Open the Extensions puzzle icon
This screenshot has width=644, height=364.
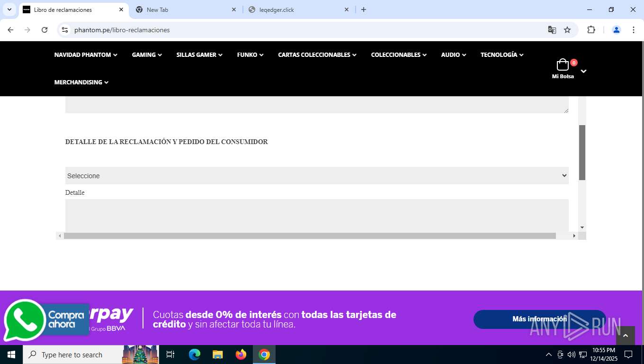click(x=591, y=30)
